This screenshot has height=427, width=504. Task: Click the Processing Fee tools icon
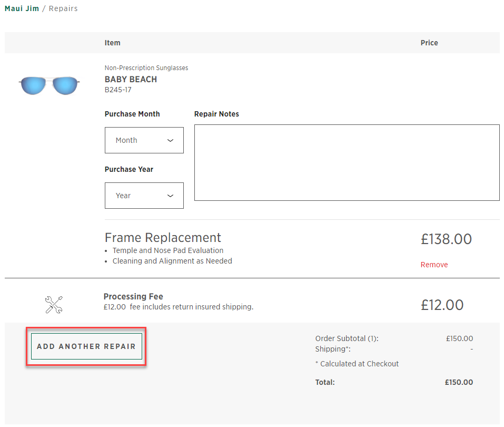click(54, 304)
